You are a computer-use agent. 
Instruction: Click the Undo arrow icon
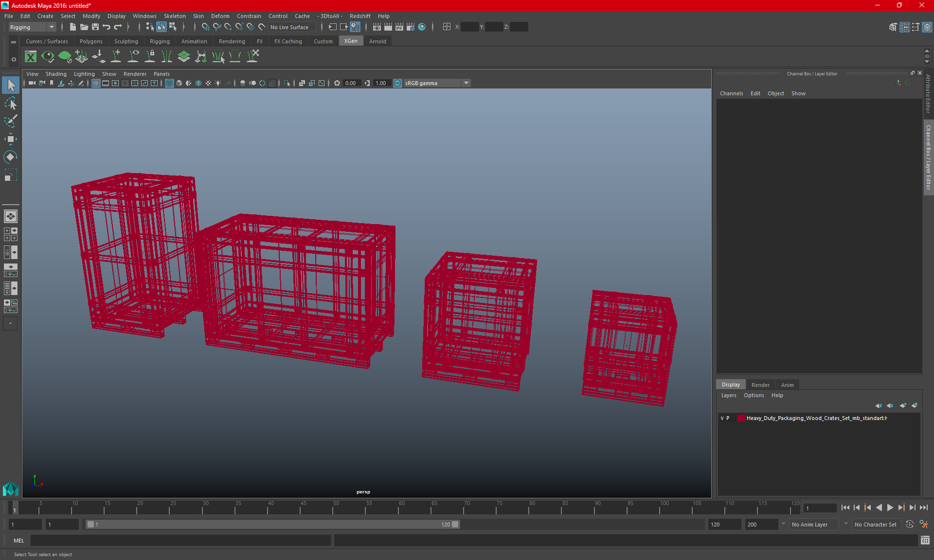107,27
